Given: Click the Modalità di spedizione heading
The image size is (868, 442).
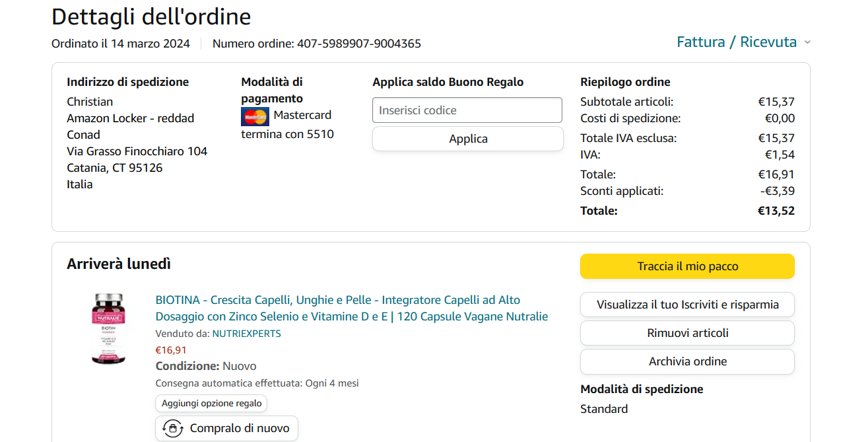Looking at the screenshot, I should 642,389.
